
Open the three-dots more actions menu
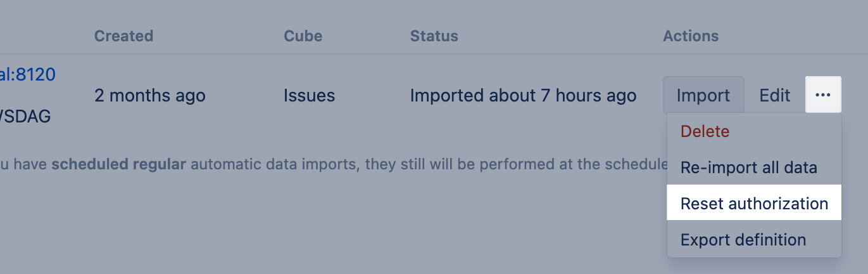[823, 95]
